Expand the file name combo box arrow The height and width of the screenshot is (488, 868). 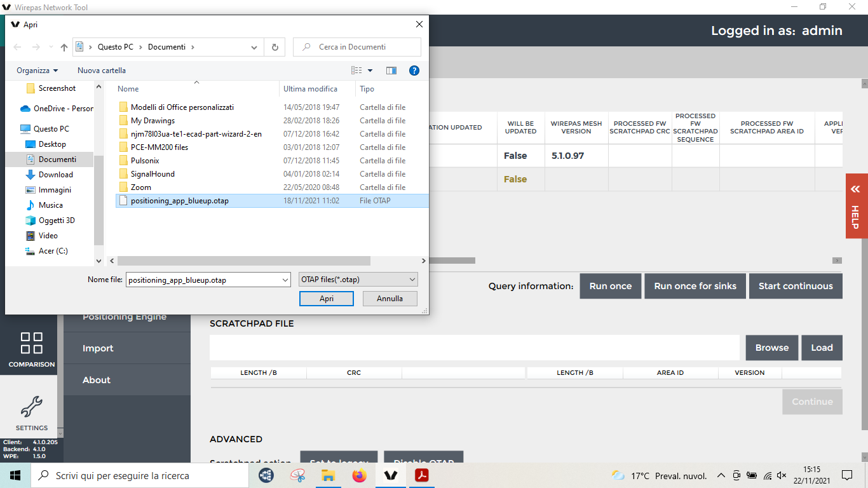coord(285,280)
